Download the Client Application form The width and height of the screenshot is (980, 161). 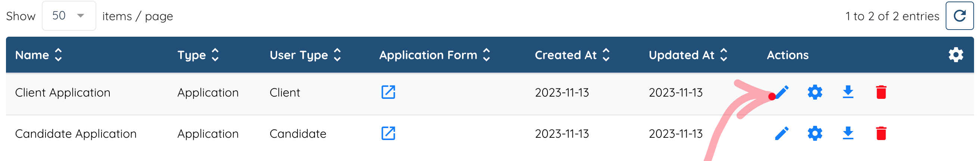848,92
